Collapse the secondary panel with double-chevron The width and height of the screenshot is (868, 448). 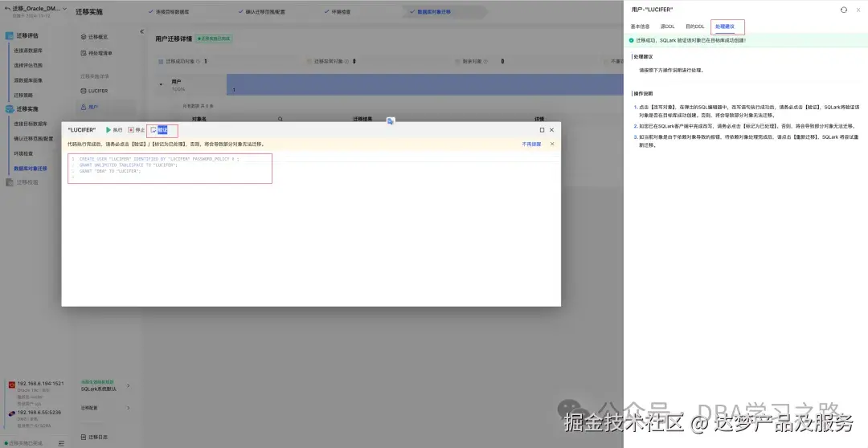click(x=141, y=31)
